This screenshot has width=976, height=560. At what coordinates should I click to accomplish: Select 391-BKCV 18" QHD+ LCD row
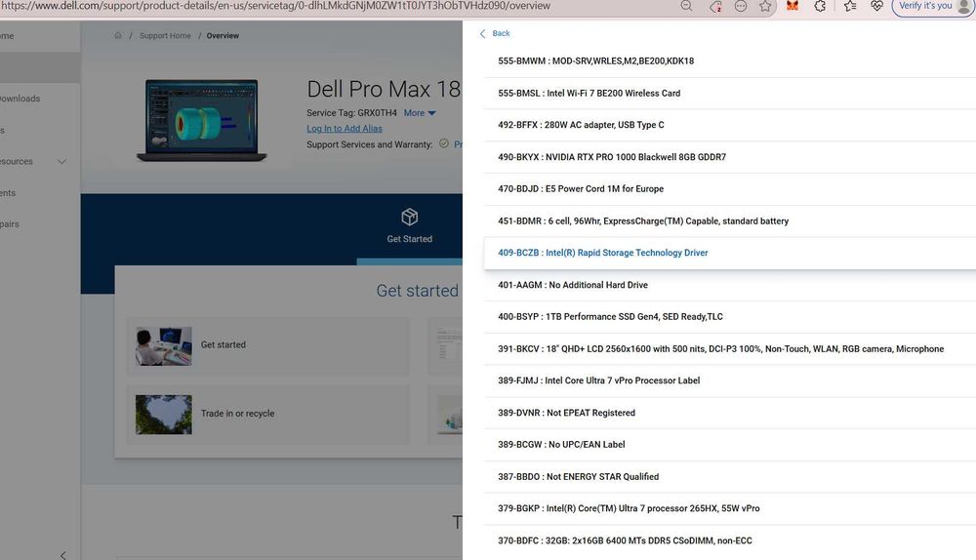tap(729, 349)
